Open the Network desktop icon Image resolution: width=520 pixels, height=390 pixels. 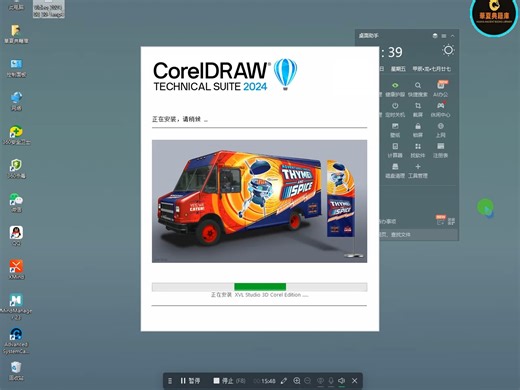(16, 101)
